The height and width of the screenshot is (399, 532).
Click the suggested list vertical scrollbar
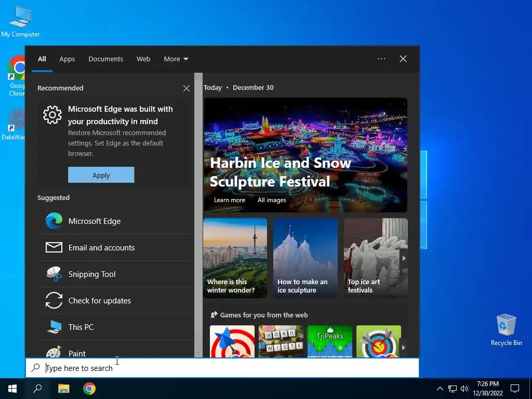point(198,215)
